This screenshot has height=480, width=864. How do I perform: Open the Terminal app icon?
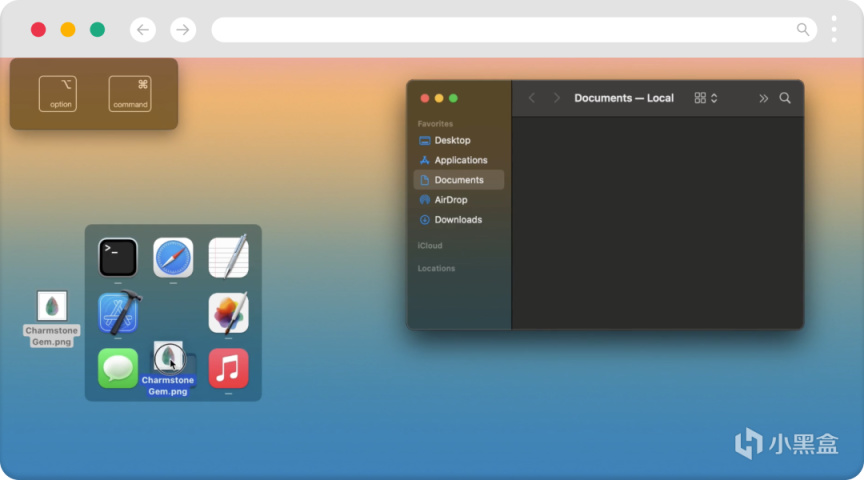tap(118, 257)
